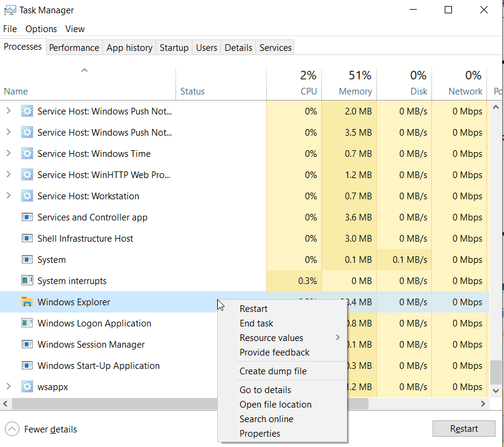Open the Options menu

41,29
